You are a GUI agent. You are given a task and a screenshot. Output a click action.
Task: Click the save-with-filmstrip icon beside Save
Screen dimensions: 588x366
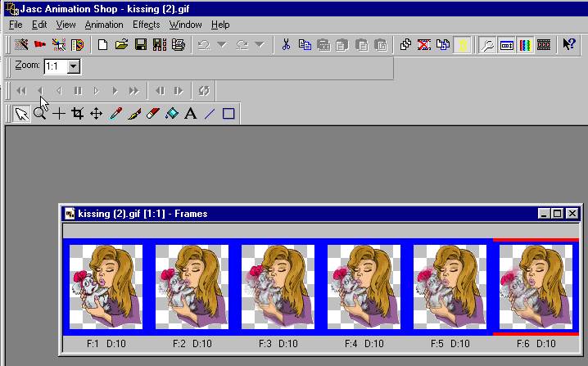coord(160,45)
